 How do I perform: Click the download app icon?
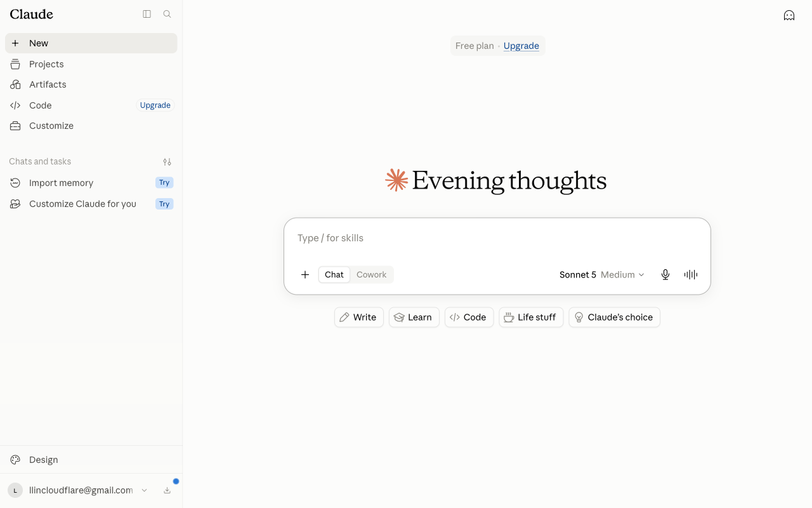pyautogui.click(x=167, y=490)
